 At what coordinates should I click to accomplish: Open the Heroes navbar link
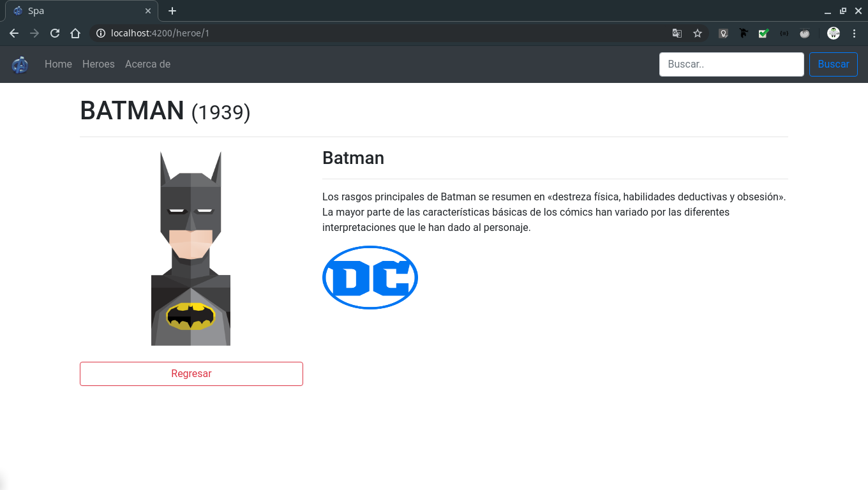pos(98,64)
